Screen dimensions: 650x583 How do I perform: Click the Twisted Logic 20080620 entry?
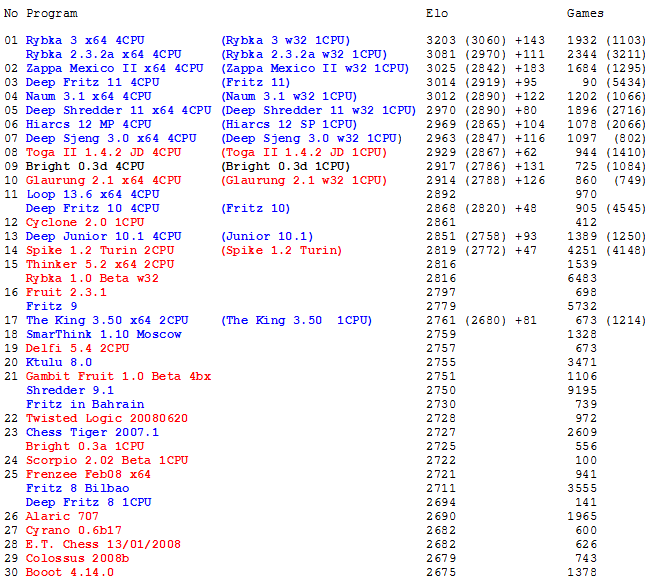coord(107,419)
